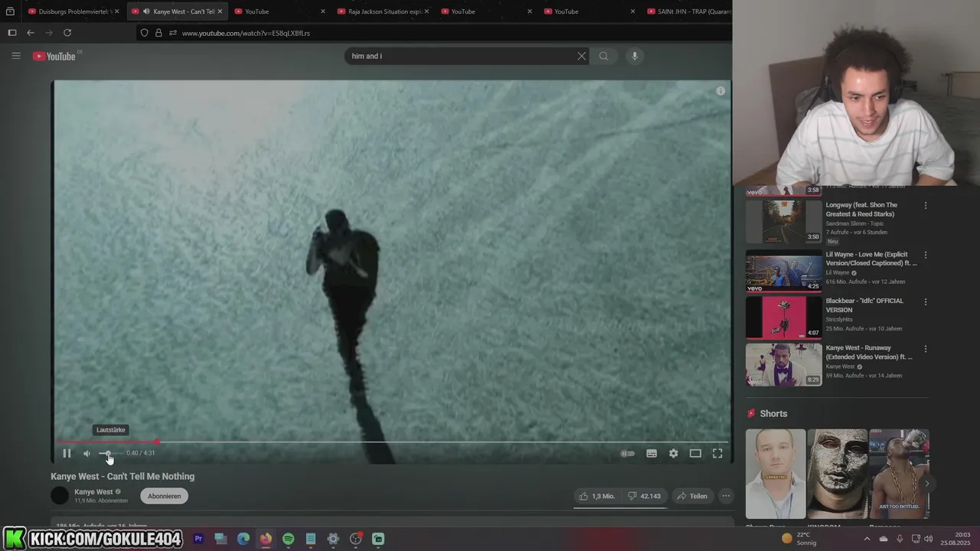Open options menu for Kanye West Runaway
The image size is (980, 551).
926,349
